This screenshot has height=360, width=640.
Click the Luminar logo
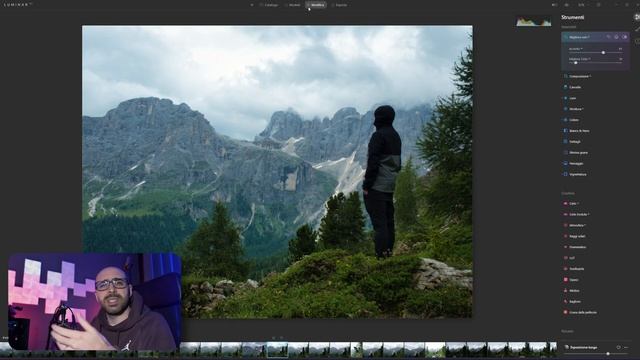[17, 4]
